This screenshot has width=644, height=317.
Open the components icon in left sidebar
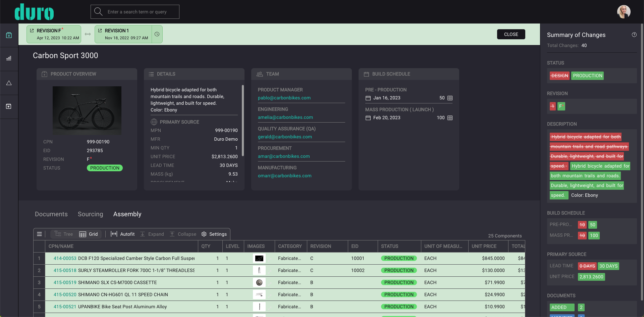(x=9, y=58)
